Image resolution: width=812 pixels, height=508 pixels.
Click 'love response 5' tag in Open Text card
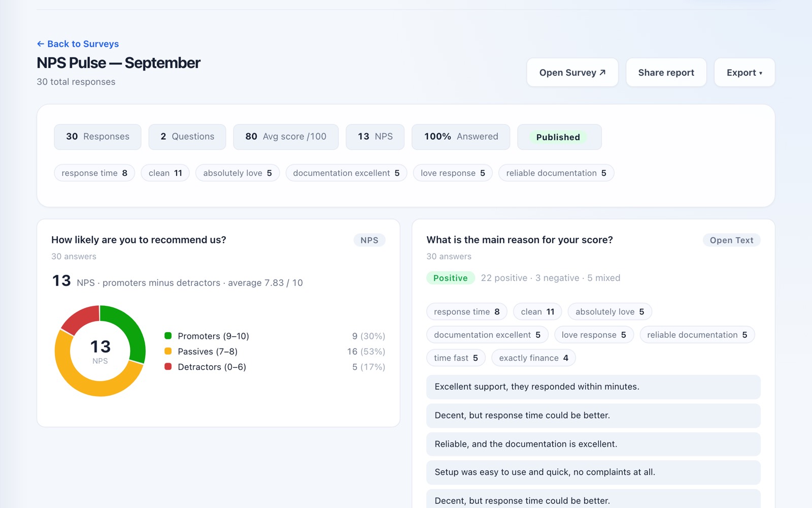pyautogui.click(x=594, y=335)
